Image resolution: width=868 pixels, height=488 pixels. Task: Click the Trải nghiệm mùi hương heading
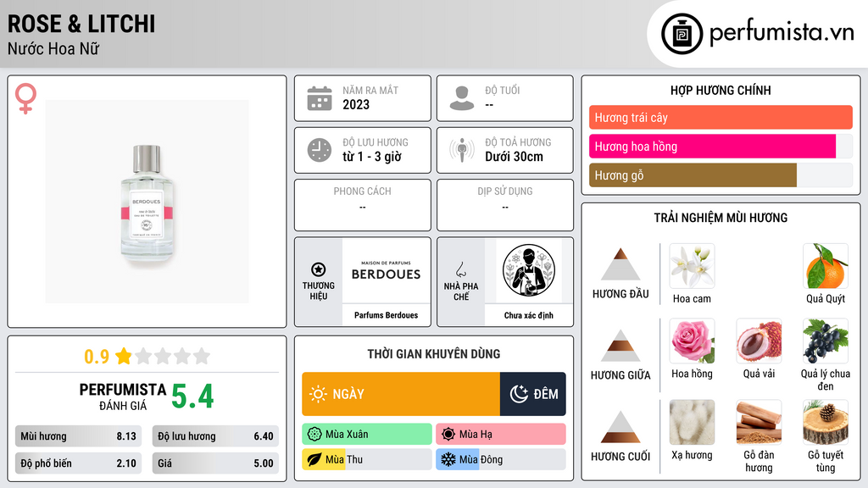click(721, 218)
